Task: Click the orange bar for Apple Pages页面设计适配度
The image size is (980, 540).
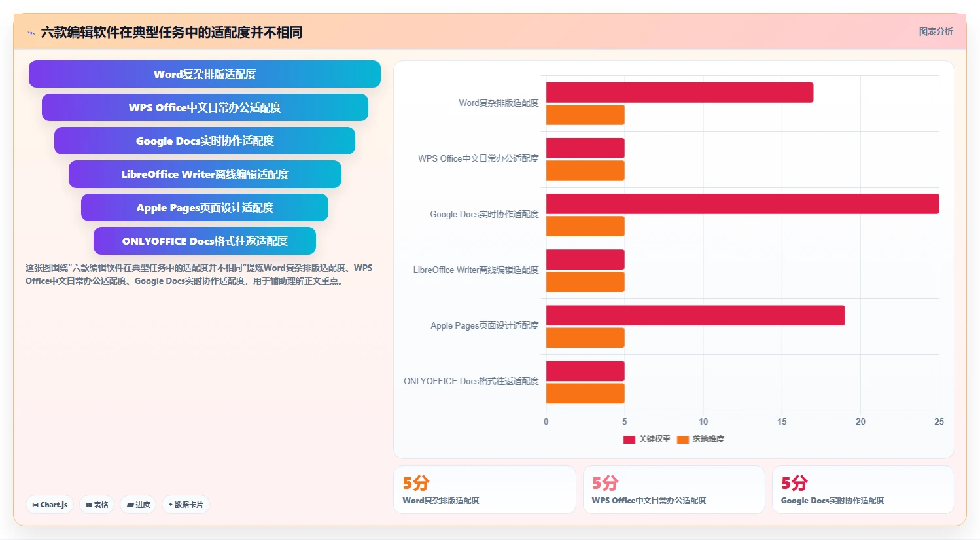Action: (x=586, y=337)
